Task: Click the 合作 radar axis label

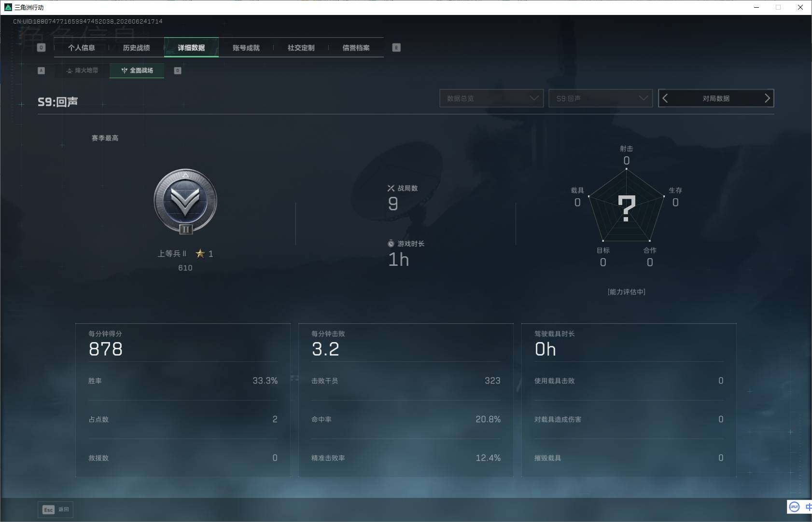Action: point(650,250)
